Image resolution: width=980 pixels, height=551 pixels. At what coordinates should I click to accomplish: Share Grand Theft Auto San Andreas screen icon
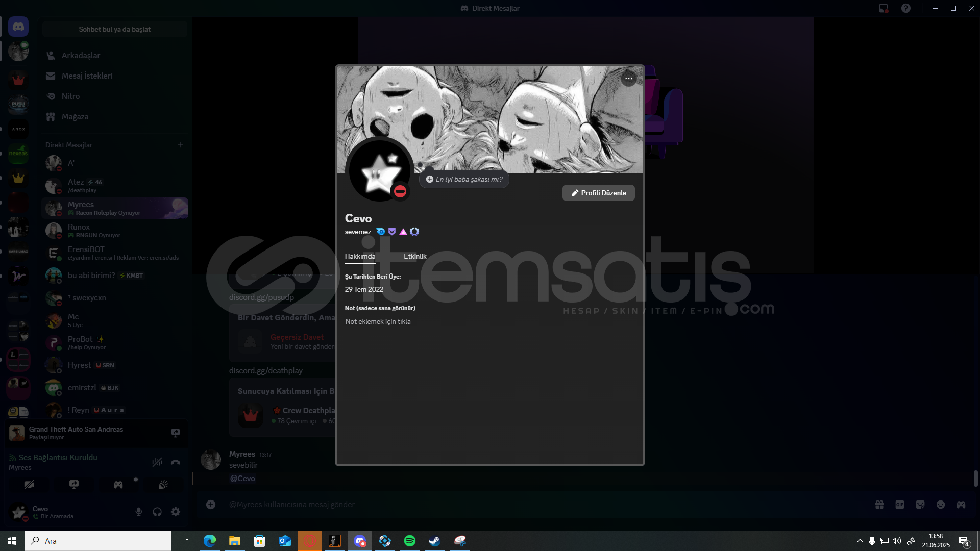tap(176, 433)
